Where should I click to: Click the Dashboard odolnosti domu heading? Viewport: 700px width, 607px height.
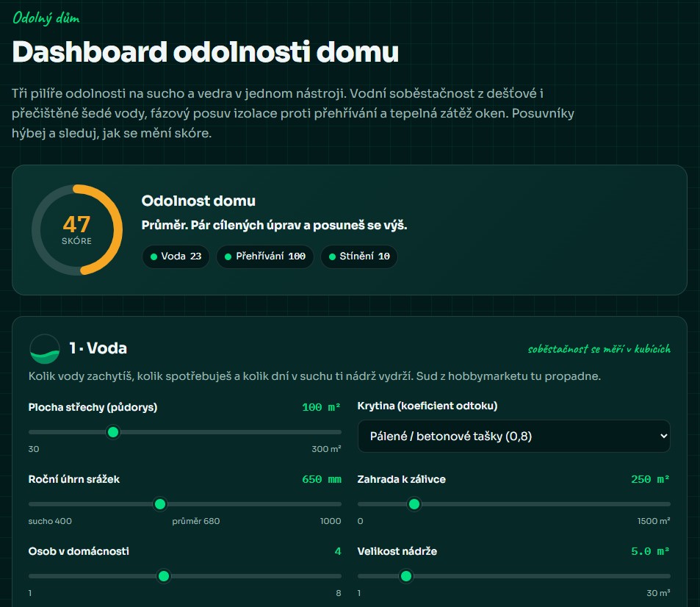tap(206, 52)
